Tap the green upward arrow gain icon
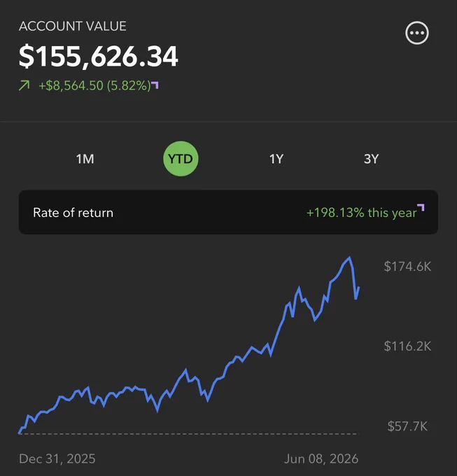 point(24,85)
